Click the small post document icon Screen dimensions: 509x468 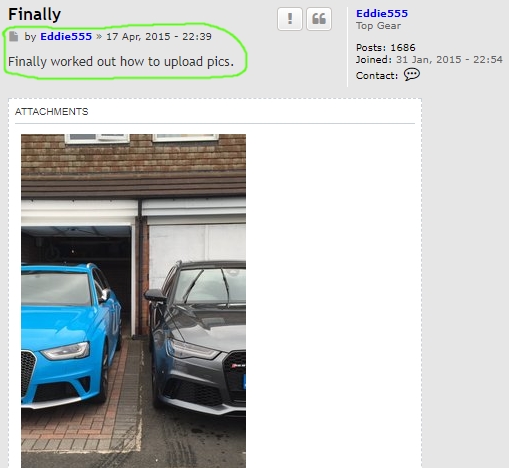point(14,36)
